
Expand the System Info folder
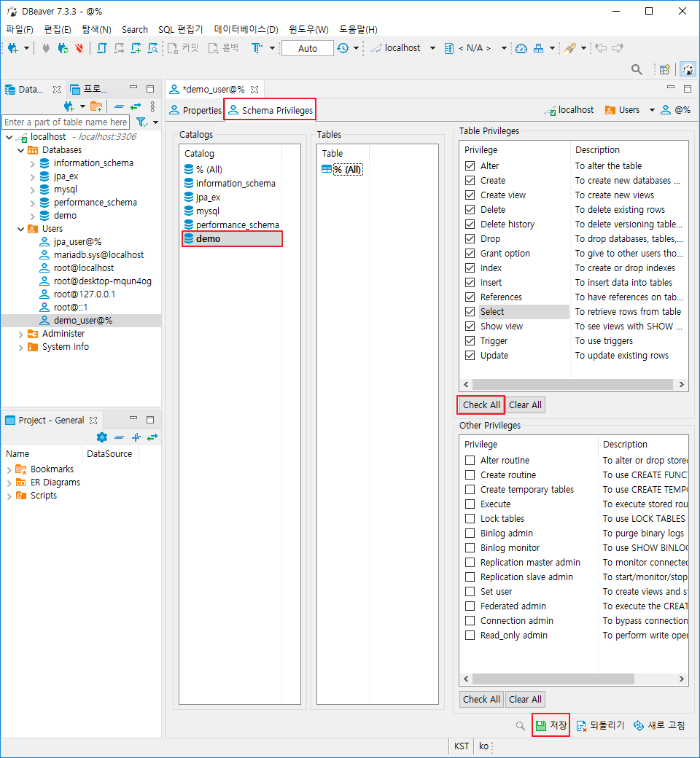click(x=21, y=347)
